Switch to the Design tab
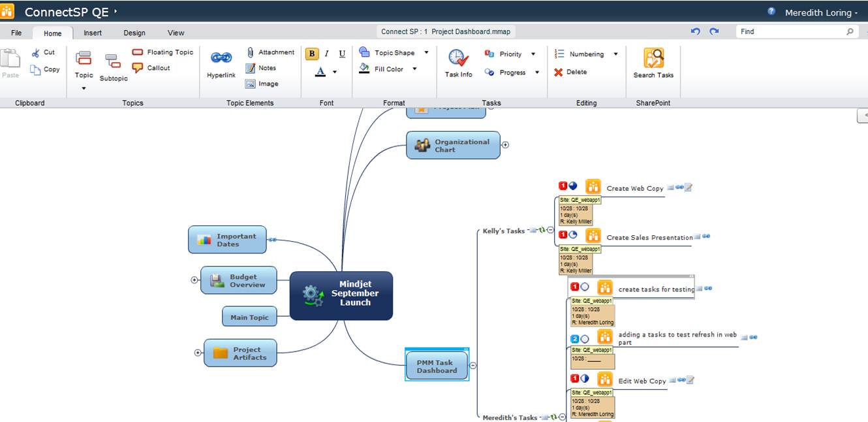The width and height of the screenshot is (868, 422). coord(134,32)
